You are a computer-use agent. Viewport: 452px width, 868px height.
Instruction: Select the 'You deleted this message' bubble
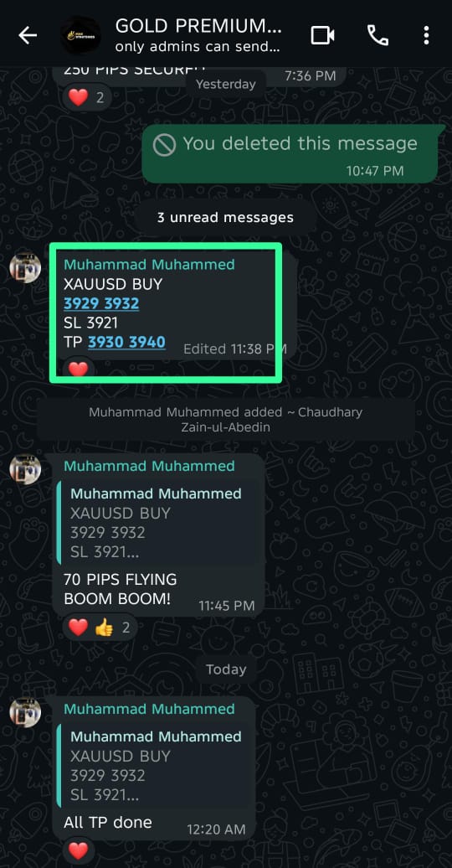click(290, 152)
